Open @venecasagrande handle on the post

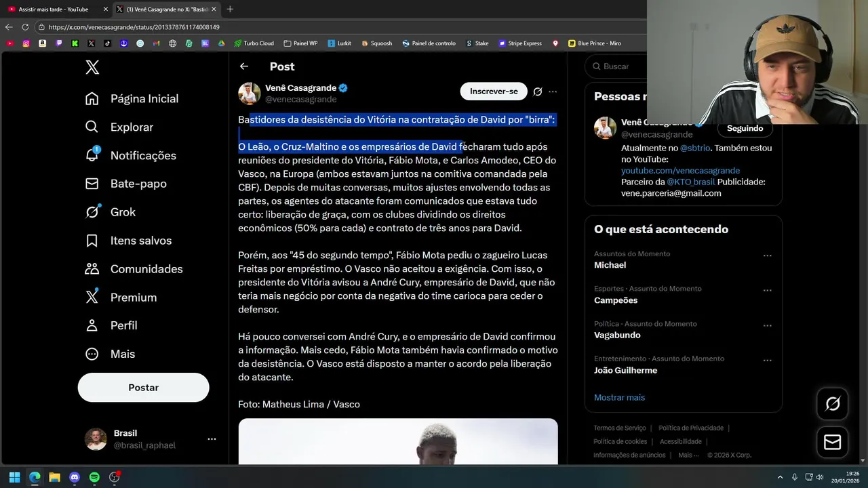pos(300,100)
